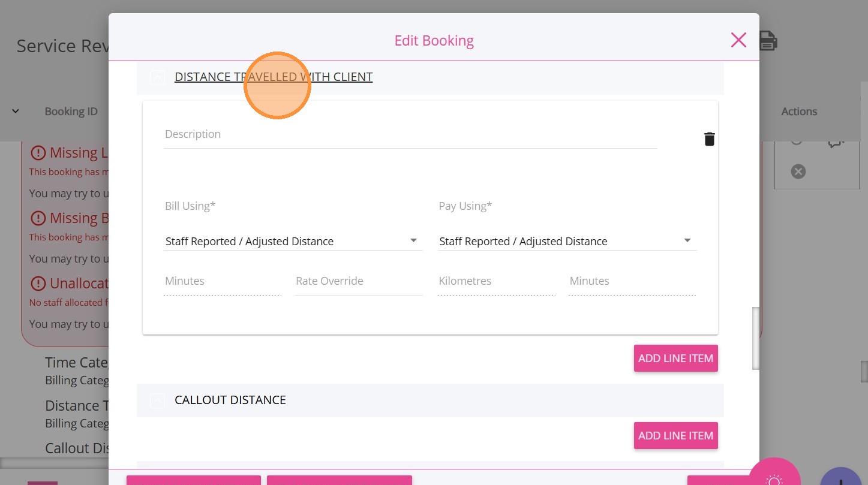Viewport: 868px width, 485px height.
Task: Add line item under Distance Travelled With Client
Action: [x=675, y=359]
